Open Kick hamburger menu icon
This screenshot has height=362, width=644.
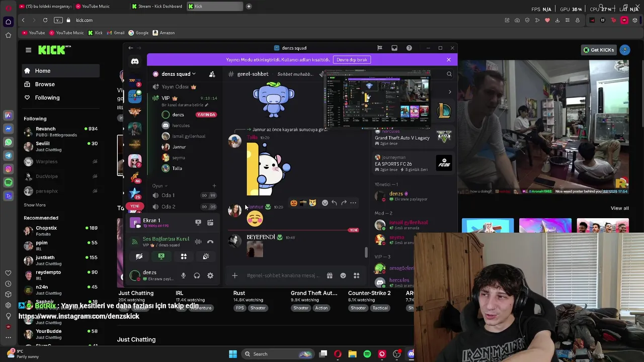point(28,50)
